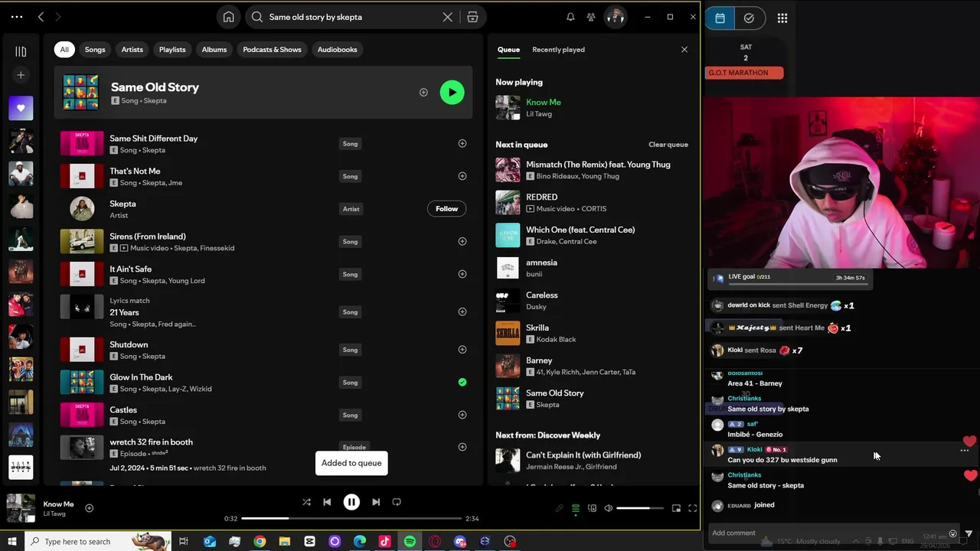This screenshot has height=551, width=980.
Task: Click in the Spotify search box
Action: pyautogui.click(x=352, y=17)
